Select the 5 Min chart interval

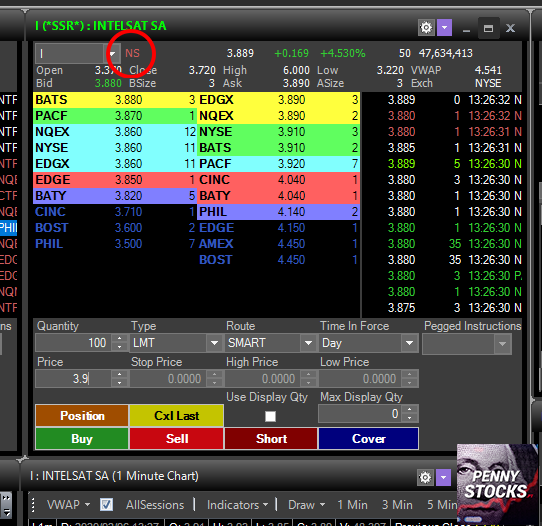442,505
